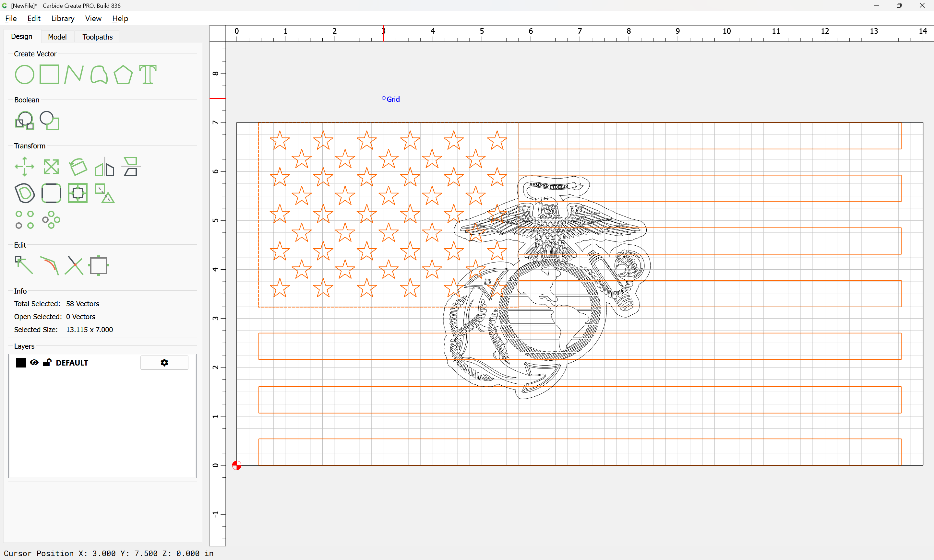The width and height of the screenshot is (934, 560).
Task: Hide the DEFAULT layer with eye icon
Action: point(34,363)
